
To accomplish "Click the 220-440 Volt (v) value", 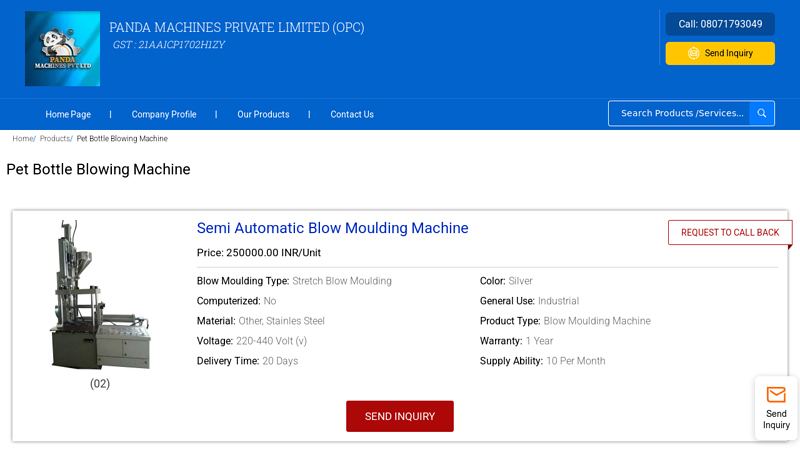I will 271,341.
